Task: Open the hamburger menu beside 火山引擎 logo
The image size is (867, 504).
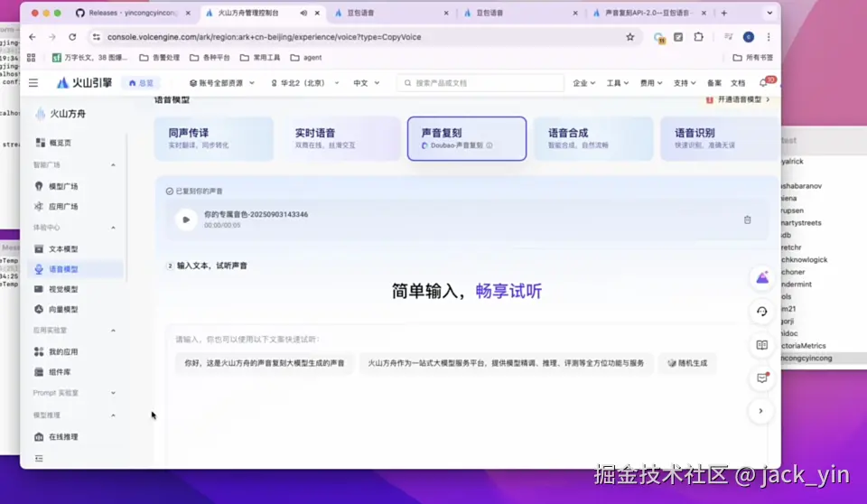Action: tap(33, 83)
